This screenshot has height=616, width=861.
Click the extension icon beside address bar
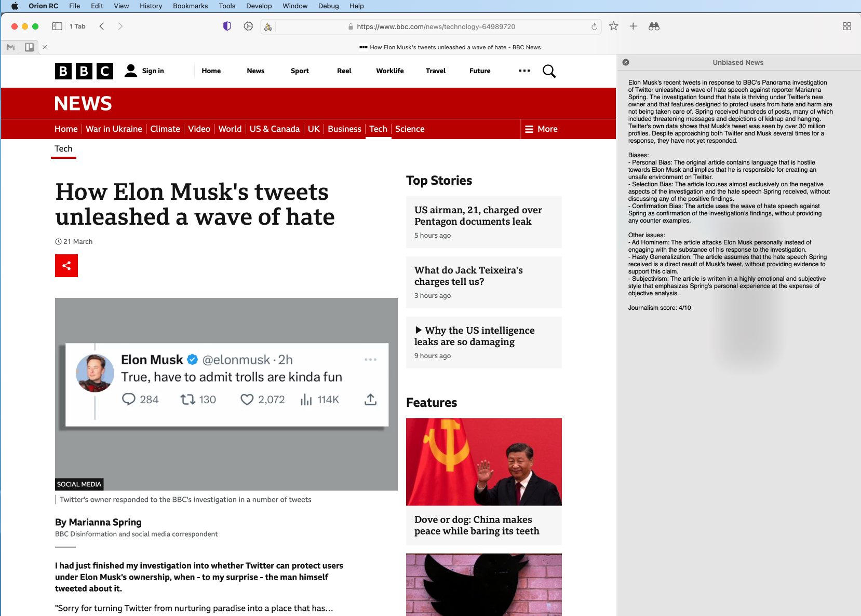click(268, 27)
